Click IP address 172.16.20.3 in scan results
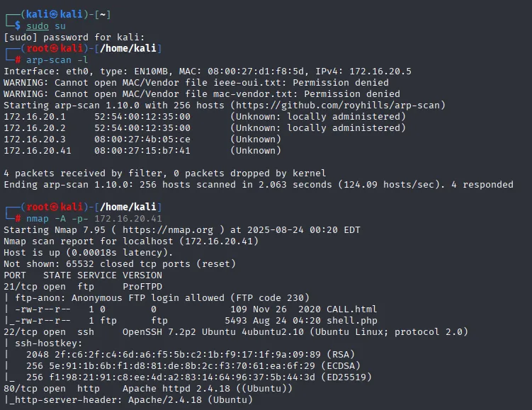 click(x=35, y=139)
